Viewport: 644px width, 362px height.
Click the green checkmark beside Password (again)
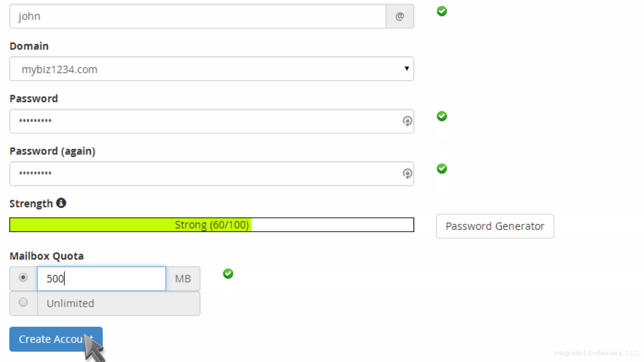click(442, 168)
